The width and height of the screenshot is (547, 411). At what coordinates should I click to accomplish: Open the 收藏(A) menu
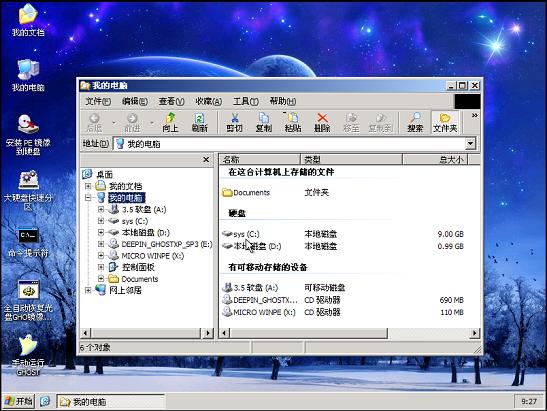(x=208, y=102)
